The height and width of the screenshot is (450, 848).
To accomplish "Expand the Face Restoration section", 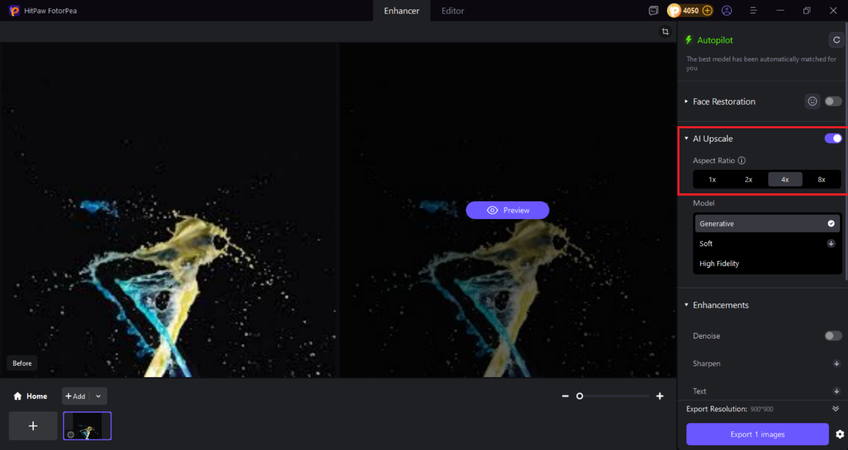I will click(686, 102).
